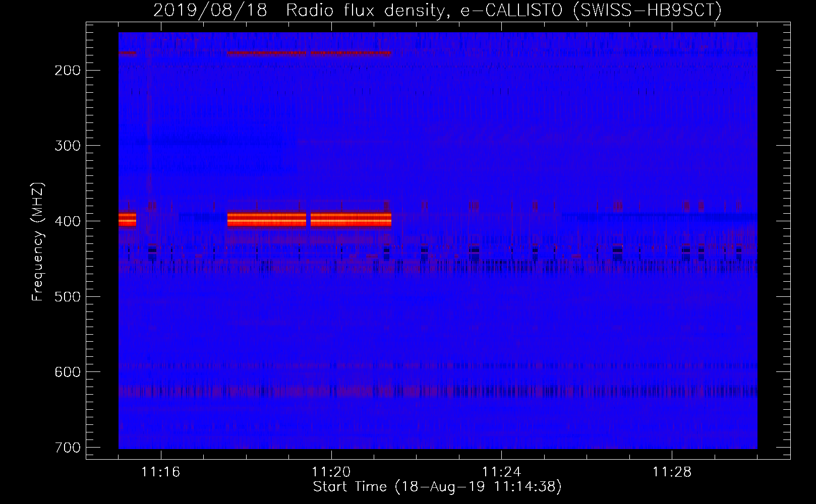Select the Start Time x-axis label
The image size is (816, 504).
click(x=437, y=487)
